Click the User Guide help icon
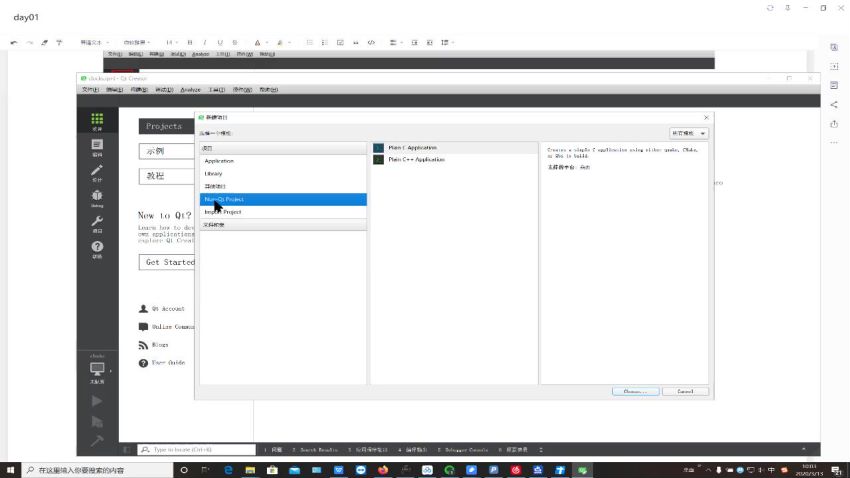This screenshot has width=850, height=478. click(143, 363)
